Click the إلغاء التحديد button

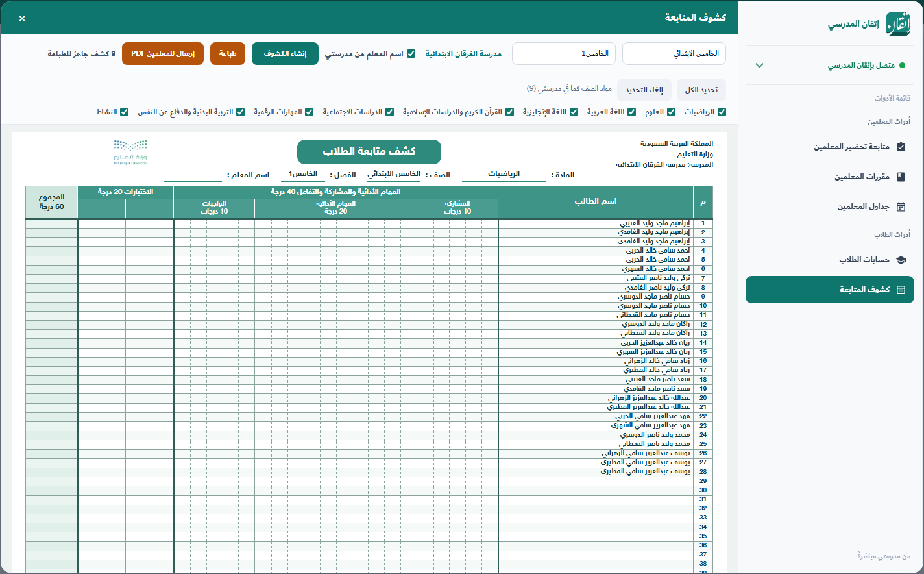click(644, 90)
